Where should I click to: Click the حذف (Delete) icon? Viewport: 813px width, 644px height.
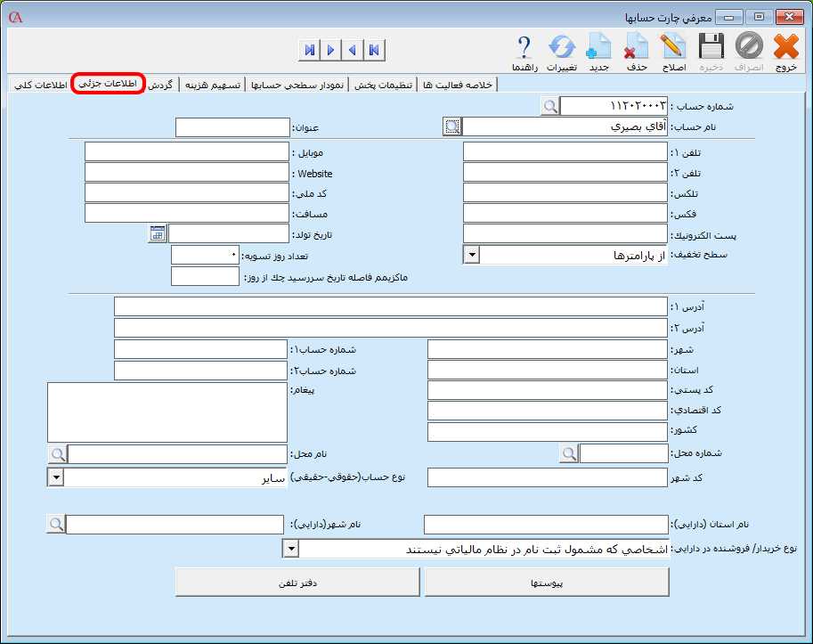[x=634, y=46]
